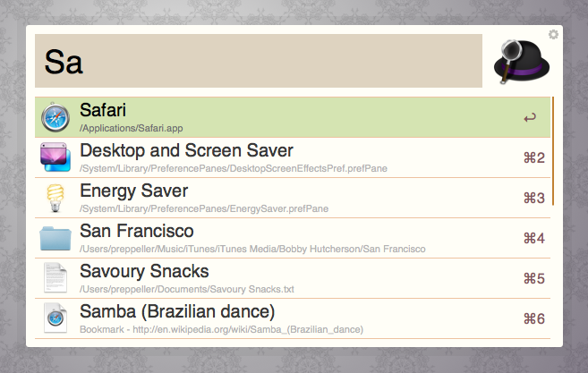Click the Safari compass icon

pos(55,117)
